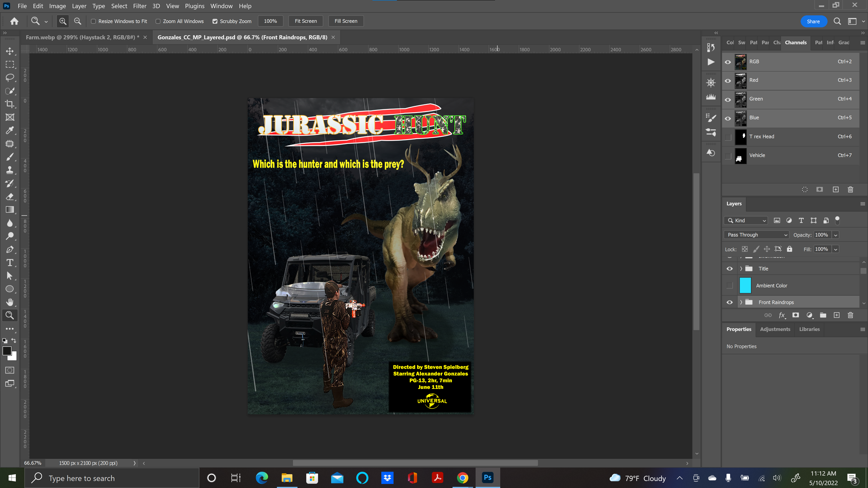This screenshot has width=868, height=488.
Task: Hide the Blue channel visibility eye
Action: [x=728, y=118]
